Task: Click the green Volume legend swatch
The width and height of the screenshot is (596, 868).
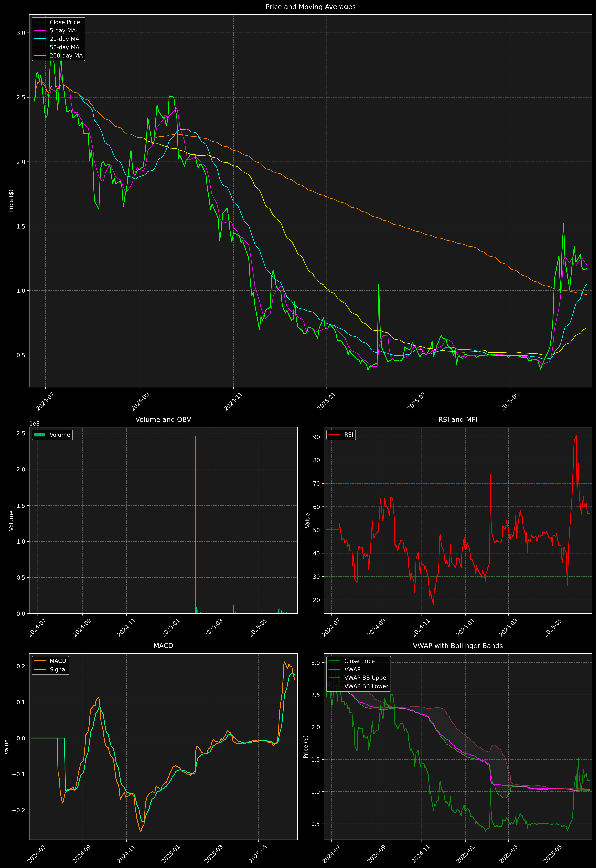Action: (x=40, y=435)
